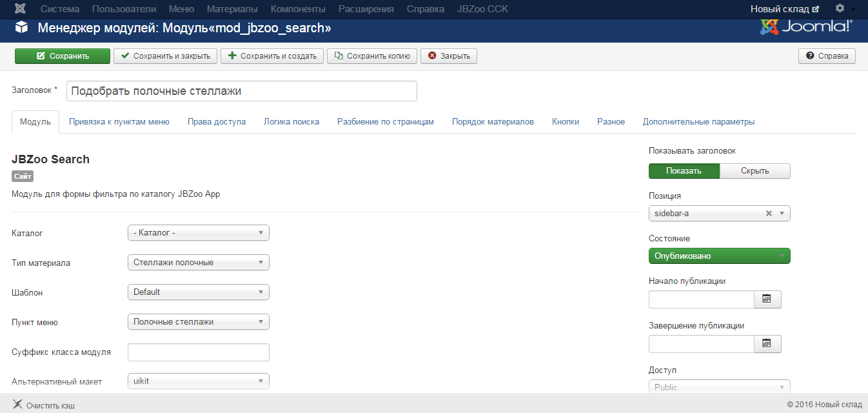Clear the sidebar-a position with the x icon
Screen dimensions: 868x413
click(769, 214)
